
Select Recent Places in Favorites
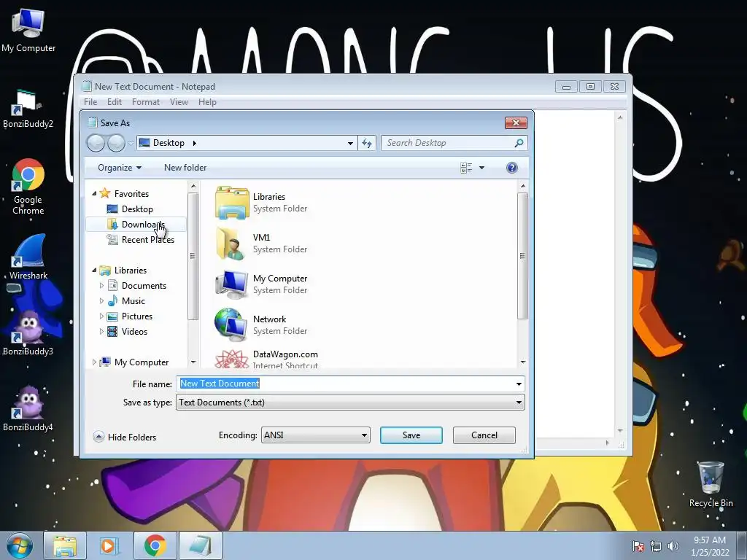tap(136, 239)
